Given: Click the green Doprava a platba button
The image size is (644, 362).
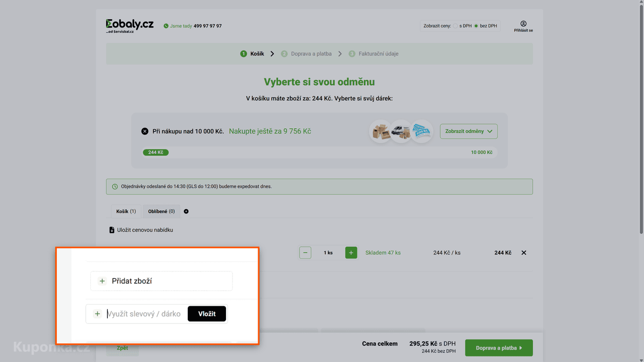Looking at the screenshot, I should (x=499, y=348).
